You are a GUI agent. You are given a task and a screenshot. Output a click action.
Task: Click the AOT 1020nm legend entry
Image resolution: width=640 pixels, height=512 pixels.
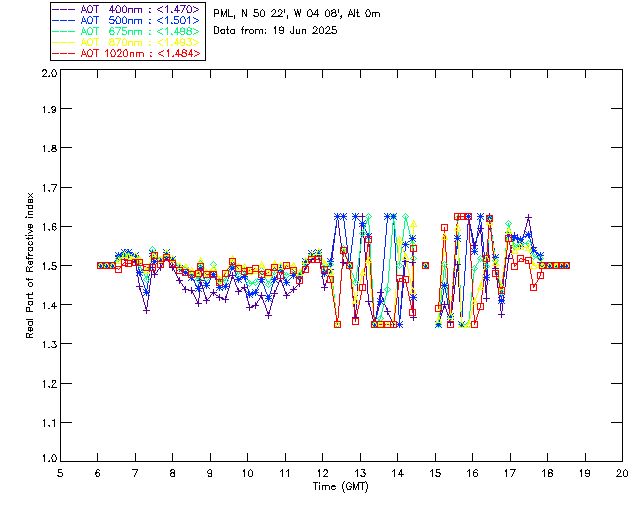point(126,53)
